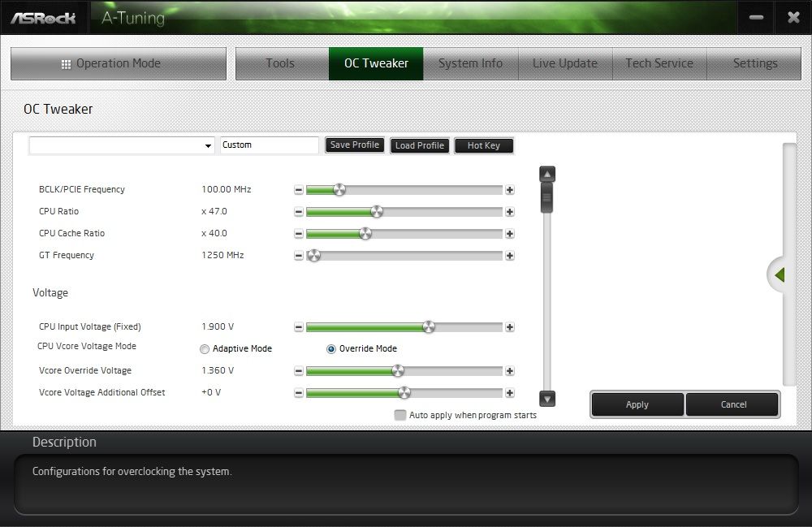Enable Auto apply when program starts
Image resolution: width=812 pixels, height=527 pixels.
point(400,415)
